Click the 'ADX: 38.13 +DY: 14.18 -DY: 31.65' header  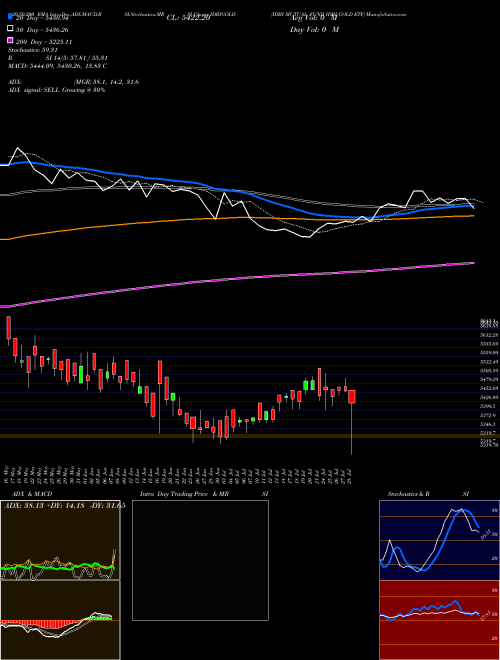coord(65,506)
